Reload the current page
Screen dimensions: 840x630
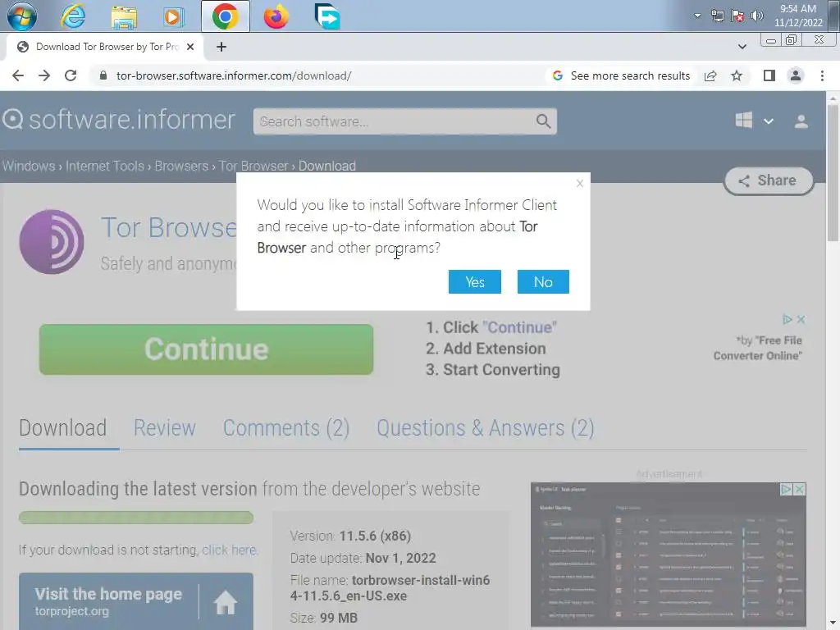pos(71,75)
